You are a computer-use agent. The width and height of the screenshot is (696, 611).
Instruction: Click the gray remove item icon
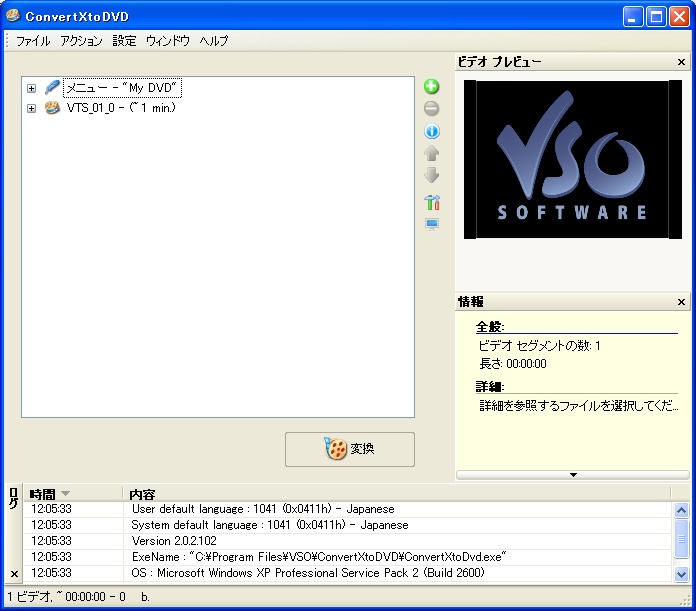[431, 109]
